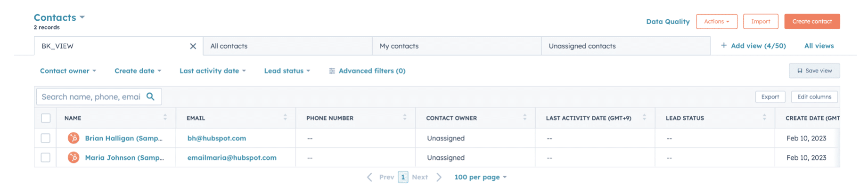
Task: Click the previous page chevron arrow
Action: click(369, 177)
